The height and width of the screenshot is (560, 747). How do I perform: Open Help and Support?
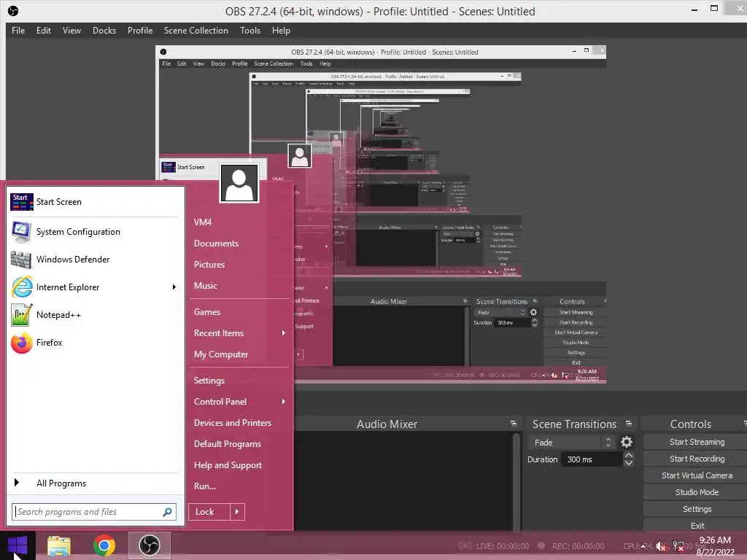(x=228, y=465)
